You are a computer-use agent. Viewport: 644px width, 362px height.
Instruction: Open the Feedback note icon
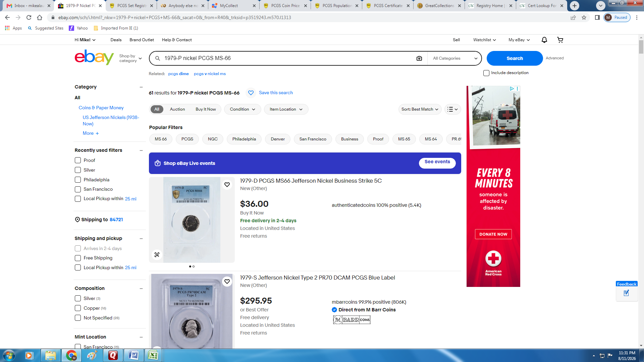[x=626, y=293]
